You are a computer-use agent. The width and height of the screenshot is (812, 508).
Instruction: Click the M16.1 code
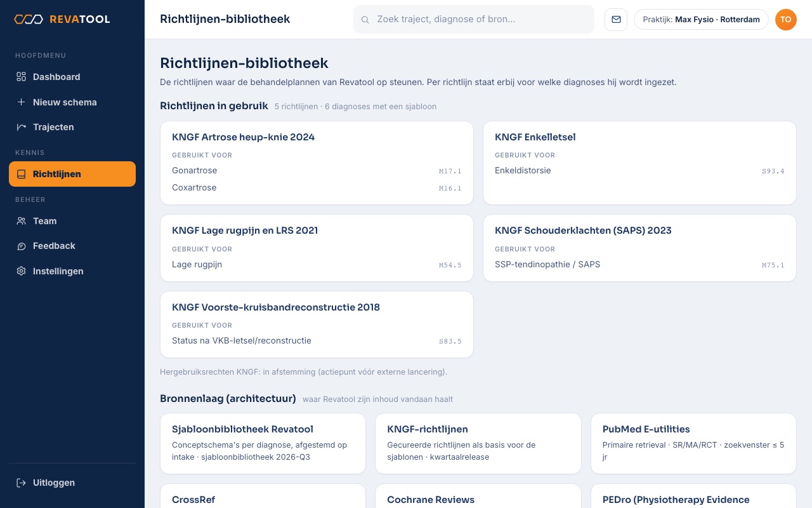click(450, 189)
